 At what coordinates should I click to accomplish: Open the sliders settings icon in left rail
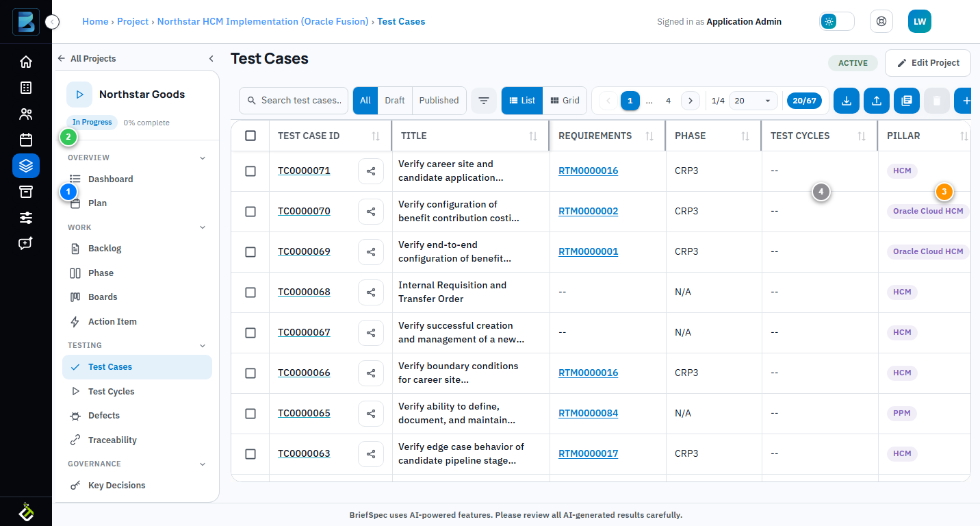(x=26, y=218)
